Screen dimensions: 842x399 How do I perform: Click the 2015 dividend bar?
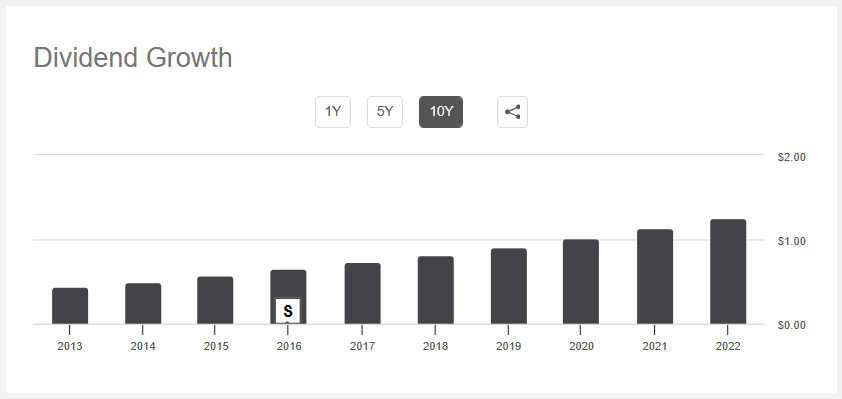coord(215,301)
